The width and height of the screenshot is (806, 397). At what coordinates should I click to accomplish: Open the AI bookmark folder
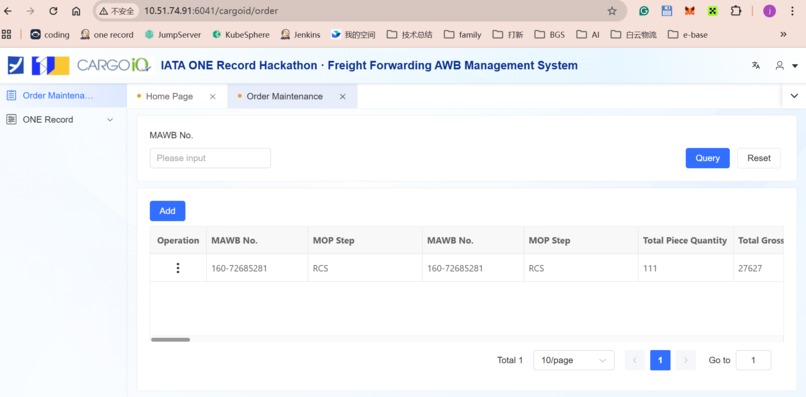point(588,34)
